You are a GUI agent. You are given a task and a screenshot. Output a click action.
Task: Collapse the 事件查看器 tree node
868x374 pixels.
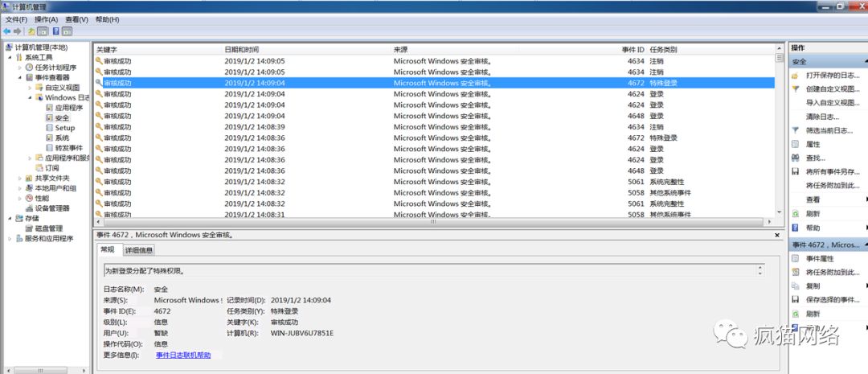(x=19, y=77)
